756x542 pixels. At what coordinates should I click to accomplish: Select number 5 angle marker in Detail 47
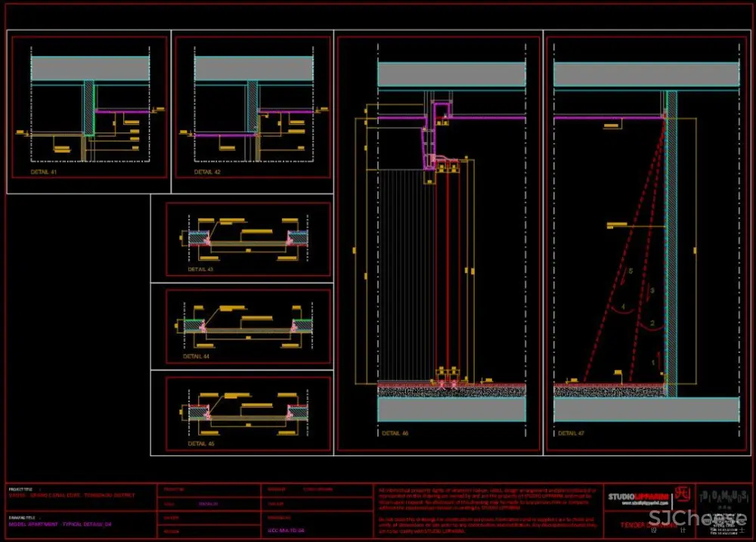[x=629, y=271]
